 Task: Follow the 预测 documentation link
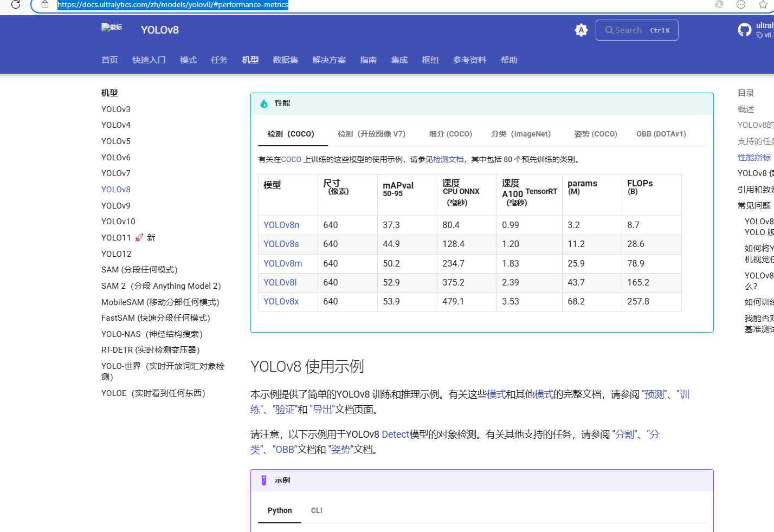(654, 394)
